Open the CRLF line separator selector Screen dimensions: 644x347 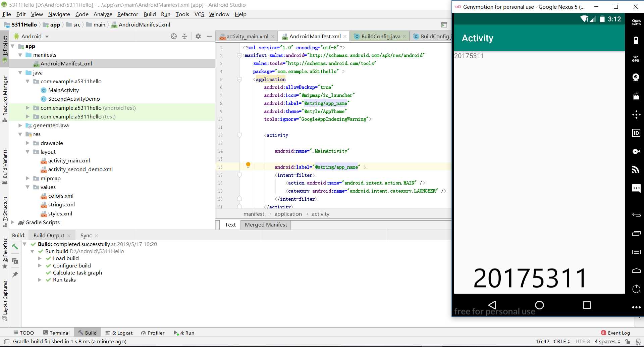click(x=561, y=342)
